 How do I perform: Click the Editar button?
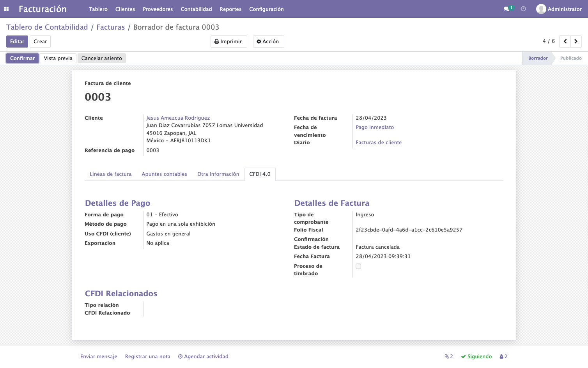pyautogui.click(x=17, y=42)
